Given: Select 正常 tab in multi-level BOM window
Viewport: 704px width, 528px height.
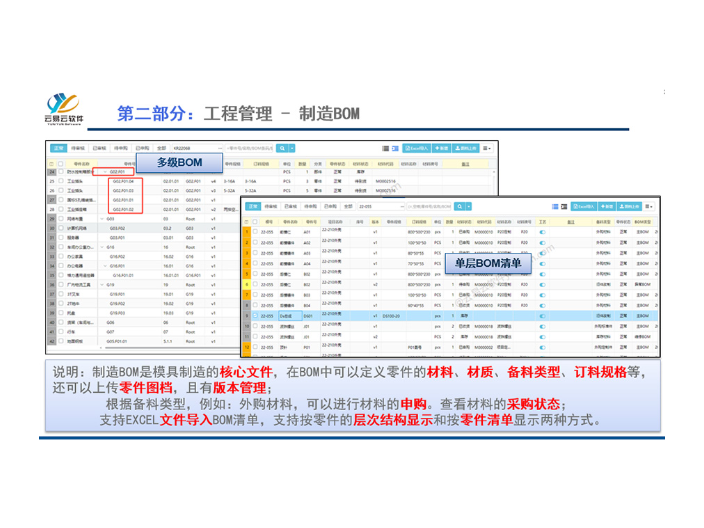Looking at the screenshot, I should [58, 148].
